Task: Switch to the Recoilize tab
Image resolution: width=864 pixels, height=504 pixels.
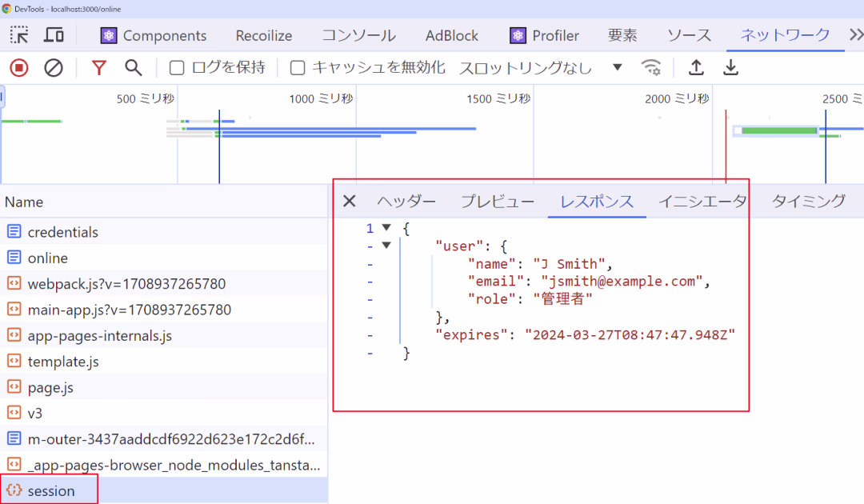Action: tap(264, 35)
